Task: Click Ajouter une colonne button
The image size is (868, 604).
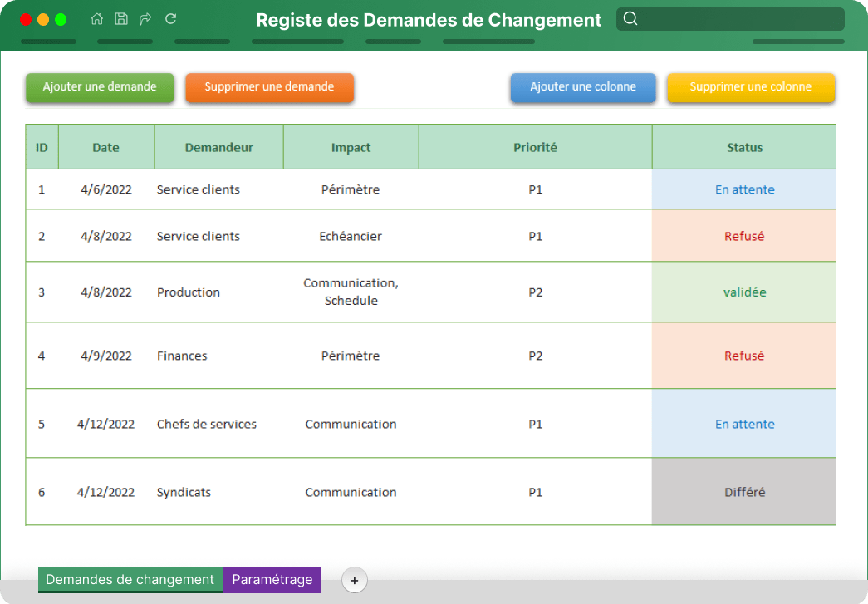Action: 583,87
